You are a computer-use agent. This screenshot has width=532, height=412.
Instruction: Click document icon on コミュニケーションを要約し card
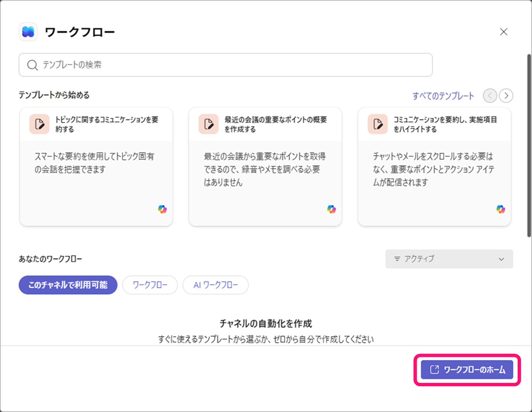coord(378,124)
